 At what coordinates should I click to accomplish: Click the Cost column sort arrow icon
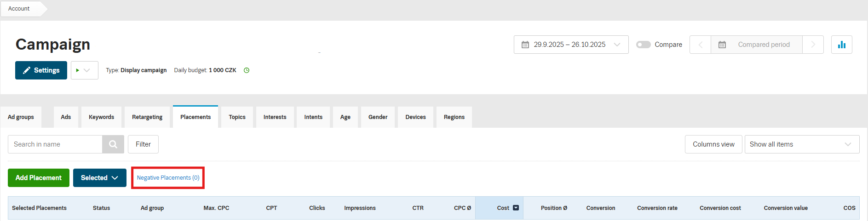click(516, 208)
